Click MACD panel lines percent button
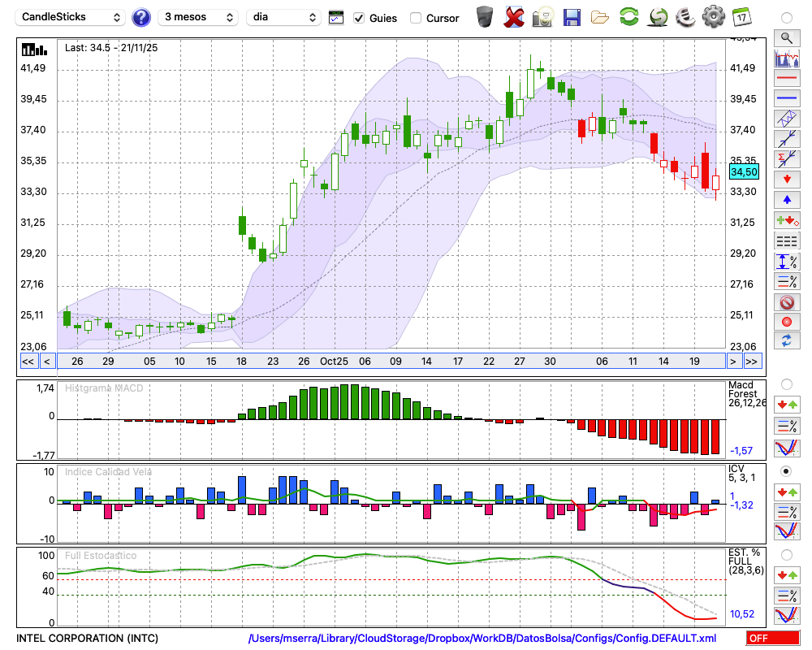Image resolution: width=812 pixels, height=650 pixels. pyautogui.click(x=787, y=426)
